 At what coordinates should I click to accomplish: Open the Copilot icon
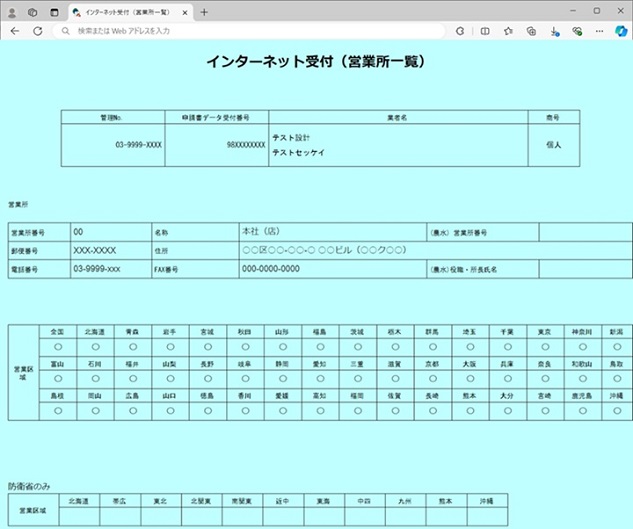[x=621, y=31]
